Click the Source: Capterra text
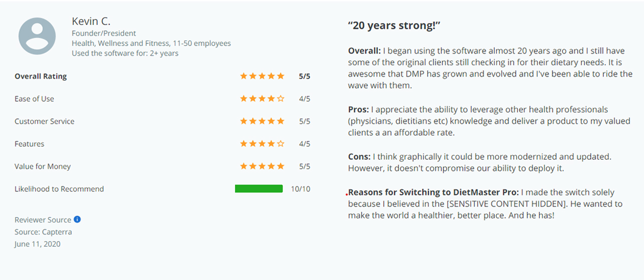 tap(43, 232)
